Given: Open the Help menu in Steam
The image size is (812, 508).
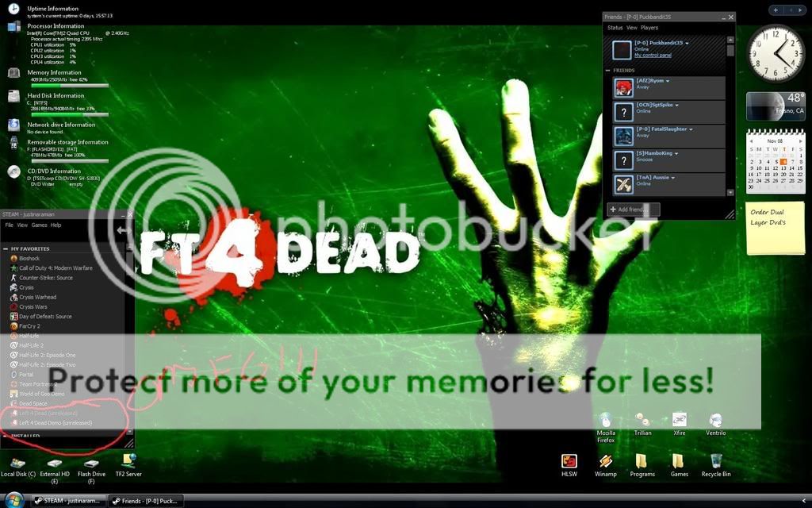Looking at the screenshot, I should click(x=56, y=225).
